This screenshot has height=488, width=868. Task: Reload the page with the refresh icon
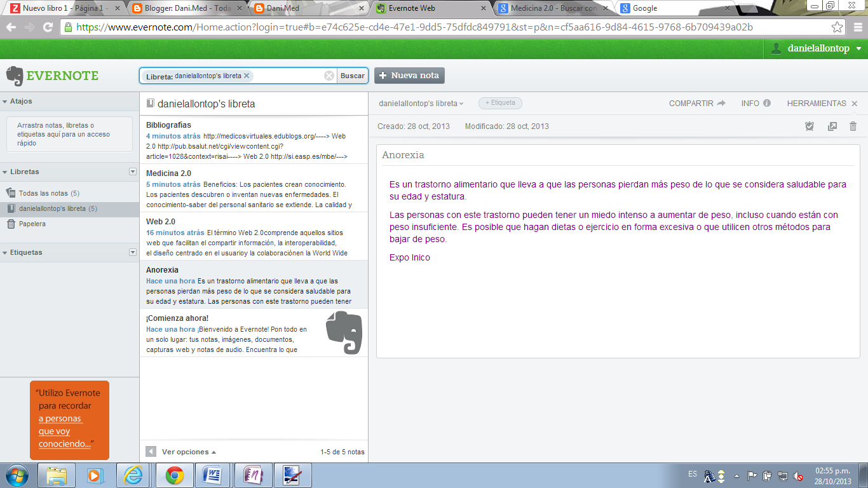click(x=48, y=27)
